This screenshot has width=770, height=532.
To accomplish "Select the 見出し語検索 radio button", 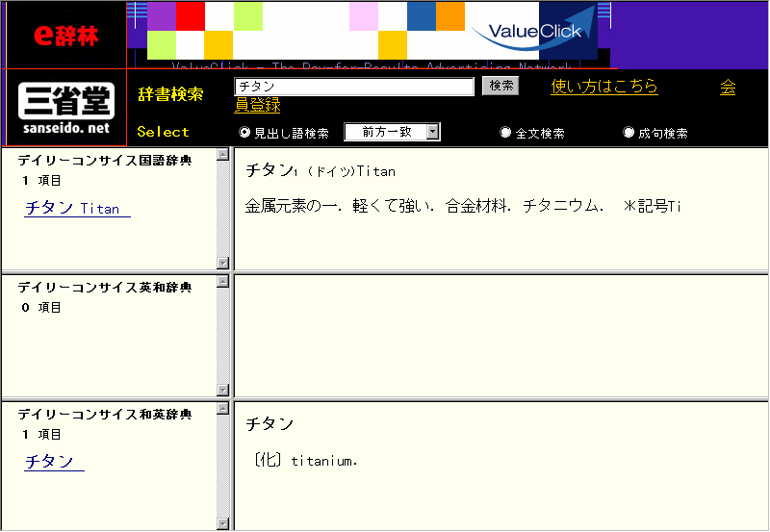I will tap(244, 133).
